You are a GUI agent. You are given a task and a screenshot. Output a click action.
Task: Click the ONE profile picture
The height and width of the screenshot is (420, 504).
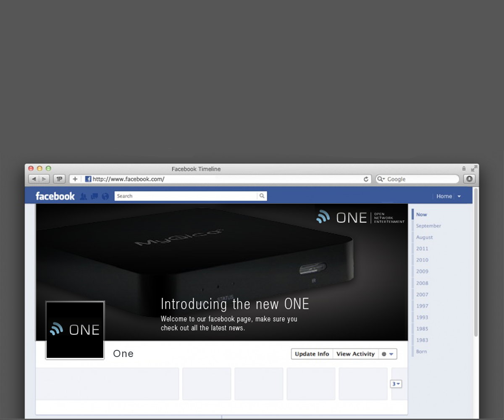tap(75, 330)
